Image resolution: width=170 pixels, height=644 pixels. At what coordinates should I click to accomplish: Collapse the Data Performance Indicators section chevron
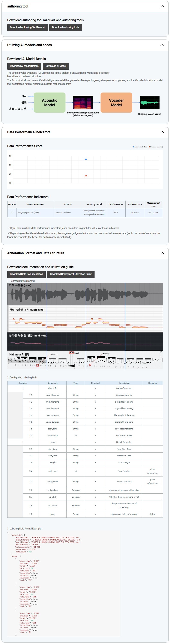click(x=162, y=132)
